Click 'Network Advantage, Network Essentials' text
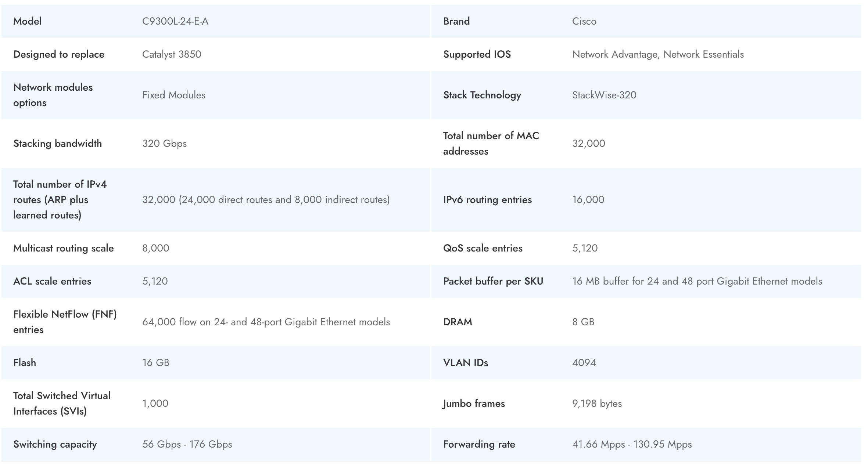The image size is (868, 470). [x=658, y=54]
